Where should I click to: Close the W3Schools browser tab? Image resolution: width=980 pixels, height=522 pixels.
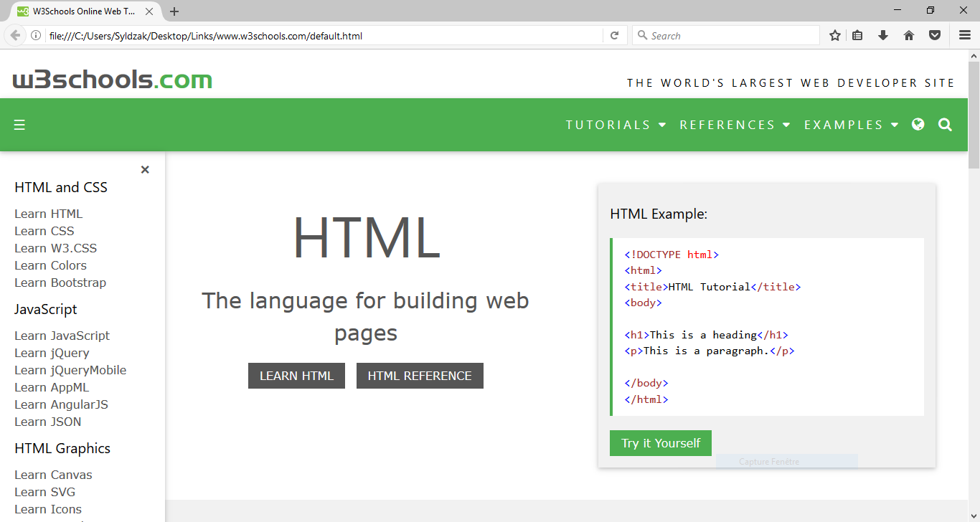pos(149,11)
